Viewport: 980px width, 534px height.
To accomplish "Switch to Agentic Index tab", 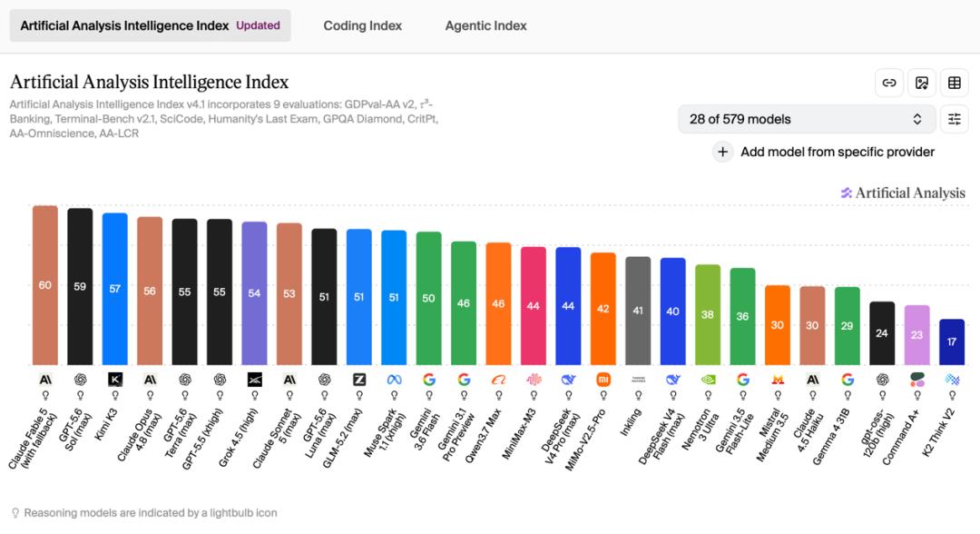I will tap(485, 25).
